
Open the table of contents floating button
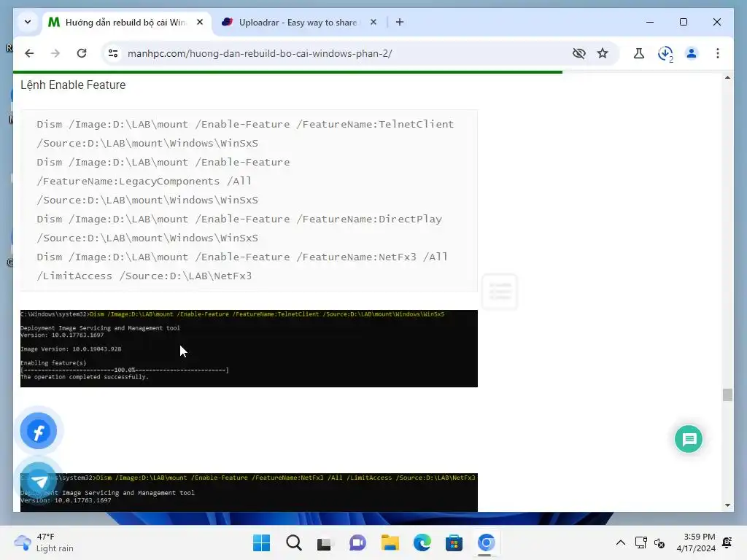(x=500, y=291)
